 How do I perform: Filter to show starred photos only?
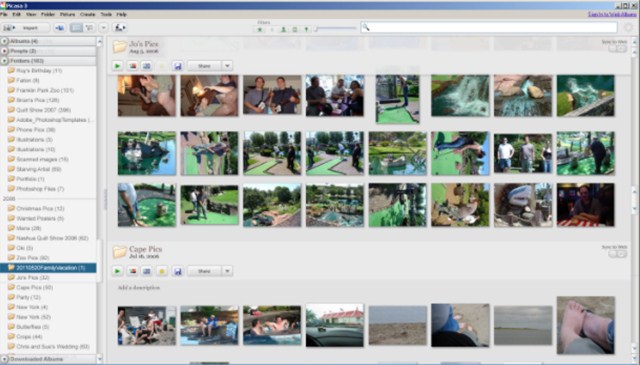click(260, 29)
